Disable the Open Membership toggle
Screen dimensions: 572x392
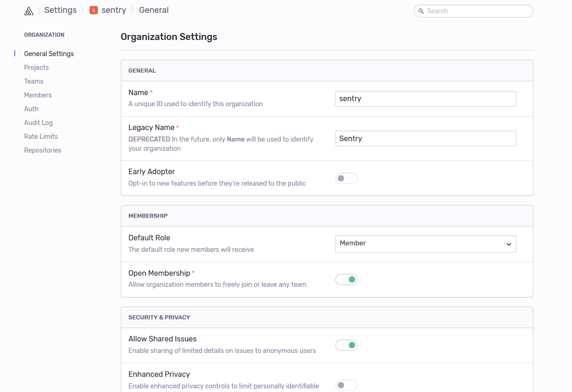point(346,279)
